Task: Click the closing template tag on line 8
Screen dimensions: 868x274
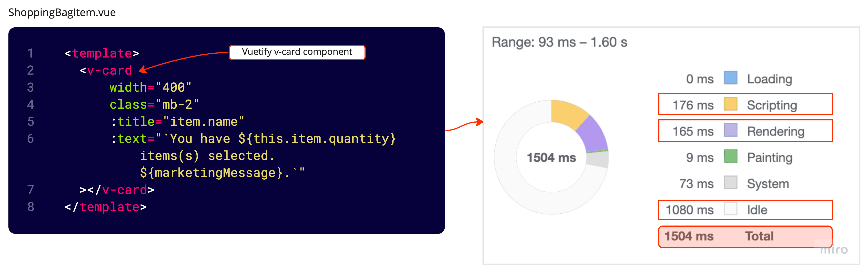Action: [106, 207]
